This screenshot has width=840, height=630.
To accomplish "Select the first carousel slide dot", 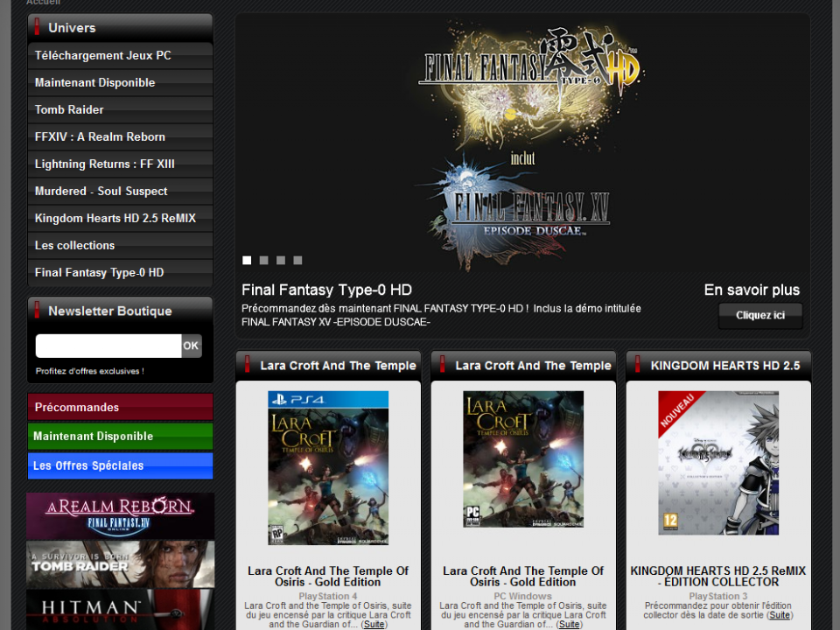I will [x=247, y=260].
